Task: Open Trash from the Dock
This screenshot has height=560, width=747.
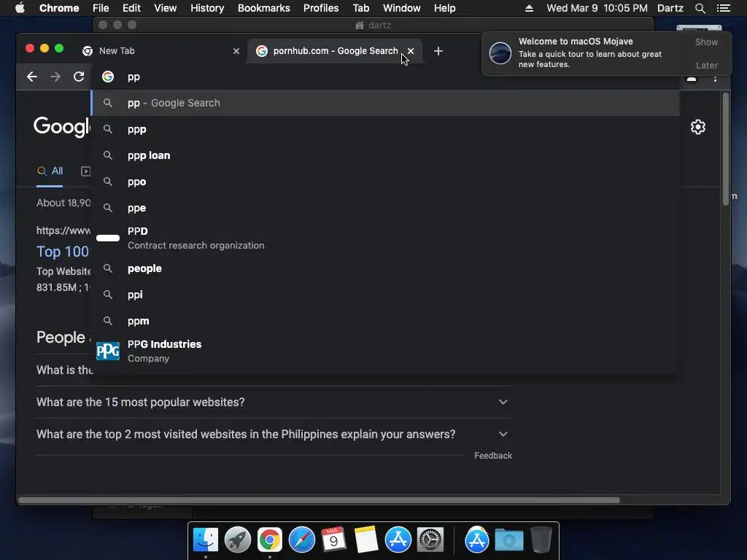Action: click(541, 540)
